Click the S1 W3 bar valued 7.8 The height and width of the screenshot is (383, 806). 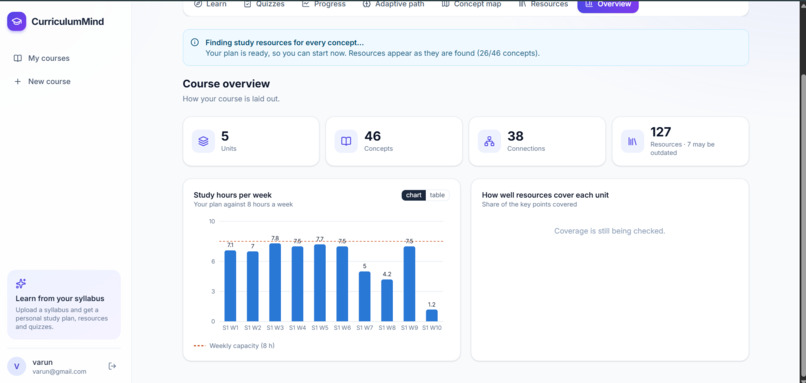click(275, 282)
